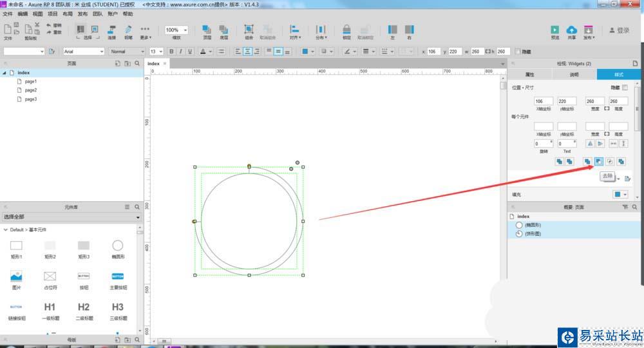Viewport: 644px width, 348px height.
Task: Open the 视图 menu
Action: [37, 14]
